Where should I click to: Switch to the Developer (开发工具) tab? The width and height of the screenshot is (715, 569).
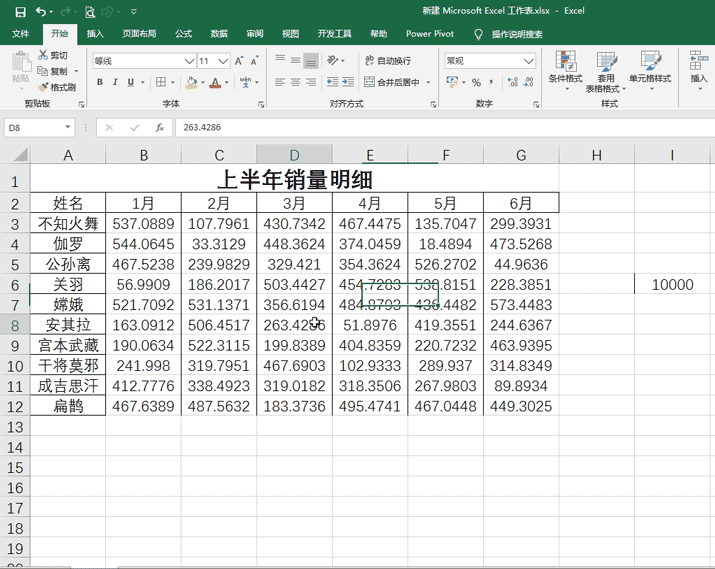335,34
